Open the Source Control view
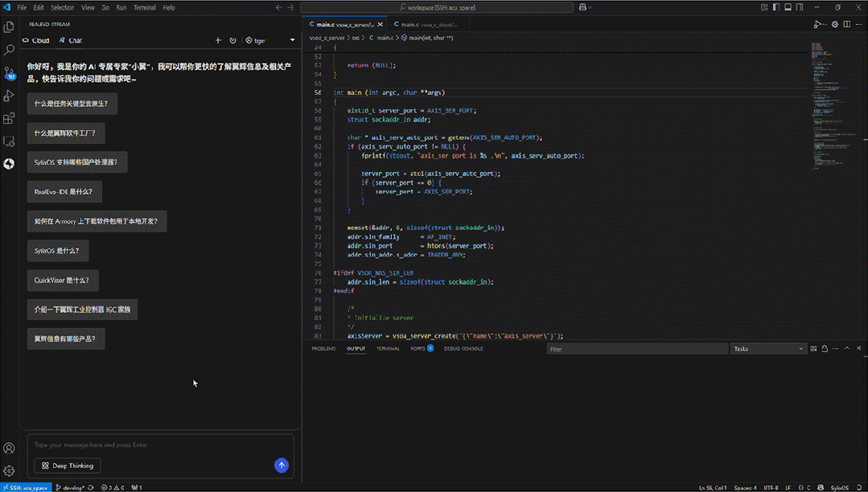 9,73
